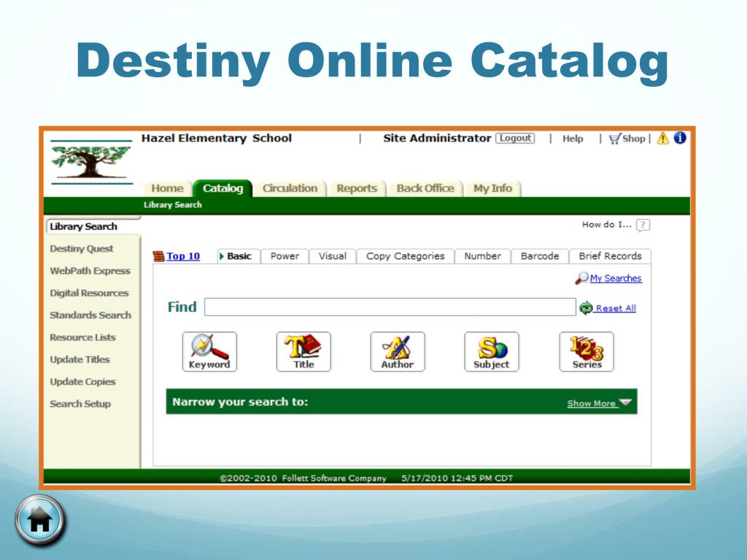Click the school oak tree logo
This screenshot has height=560, width=747.
click(x=91, y=162)
